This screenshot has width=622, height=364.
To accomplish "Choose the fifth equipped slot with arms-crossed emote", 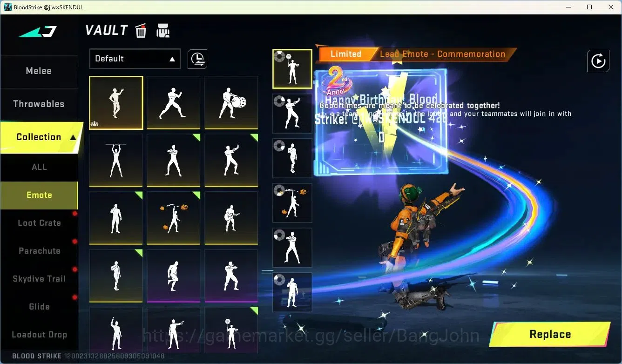I will [292, 248].
